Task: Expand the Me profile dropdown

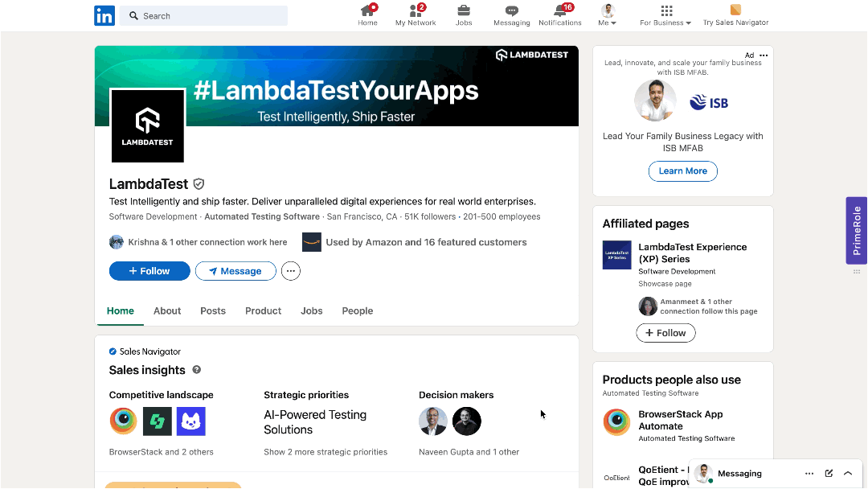Action: pos(608,15)
